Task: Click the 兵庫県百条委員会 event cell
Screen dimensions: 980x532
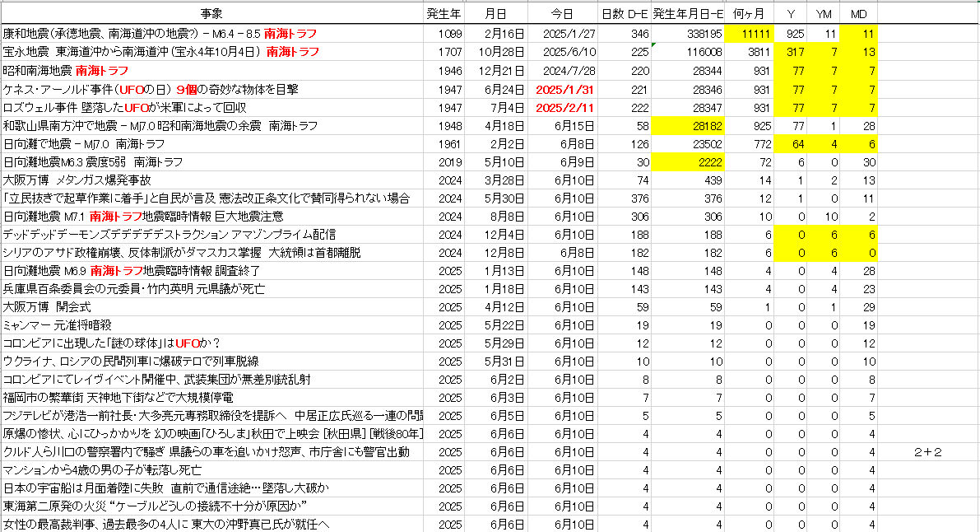Action: coord(211,289)
